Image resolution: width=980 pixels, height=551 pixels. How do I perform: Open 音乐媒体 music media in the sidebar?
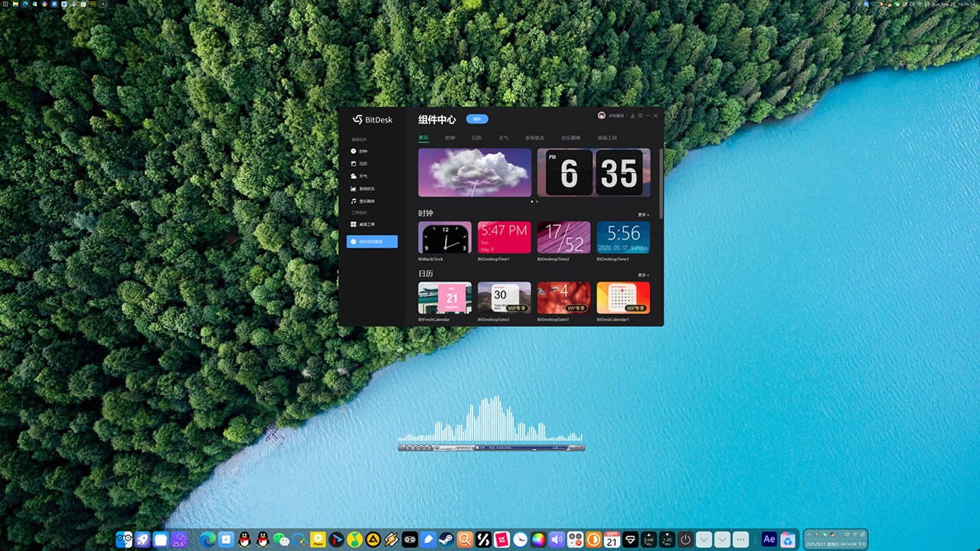(367, 201)
